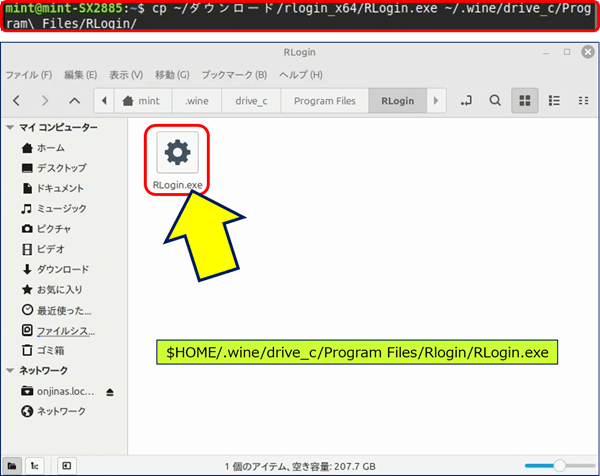
Task: Jump to .wine in path bar
Action: click(197, 101)
